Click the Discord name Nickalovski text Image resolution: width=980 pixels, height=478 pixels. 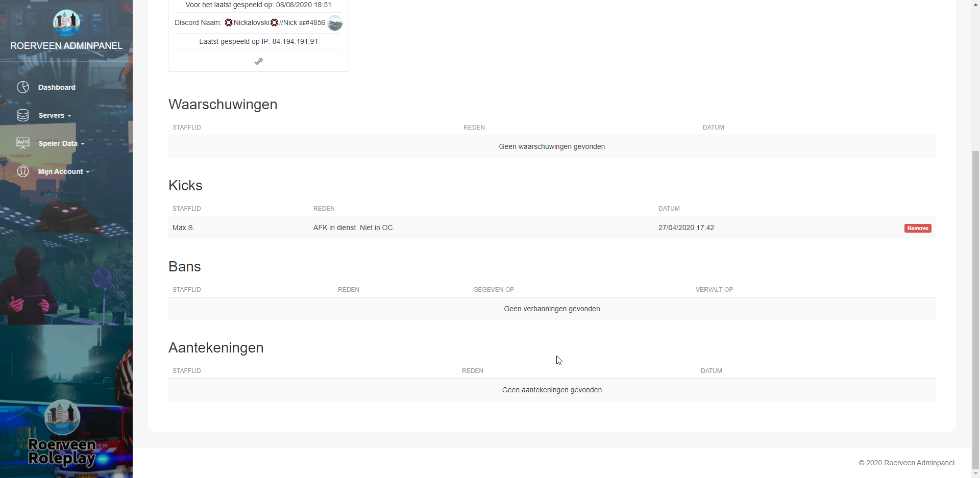tap(251, 22)
